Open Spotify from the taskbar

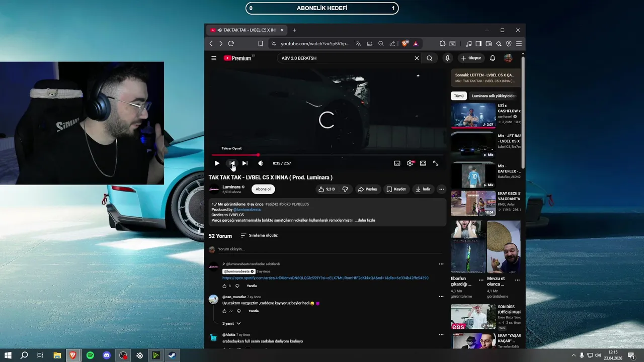[90, 355]
